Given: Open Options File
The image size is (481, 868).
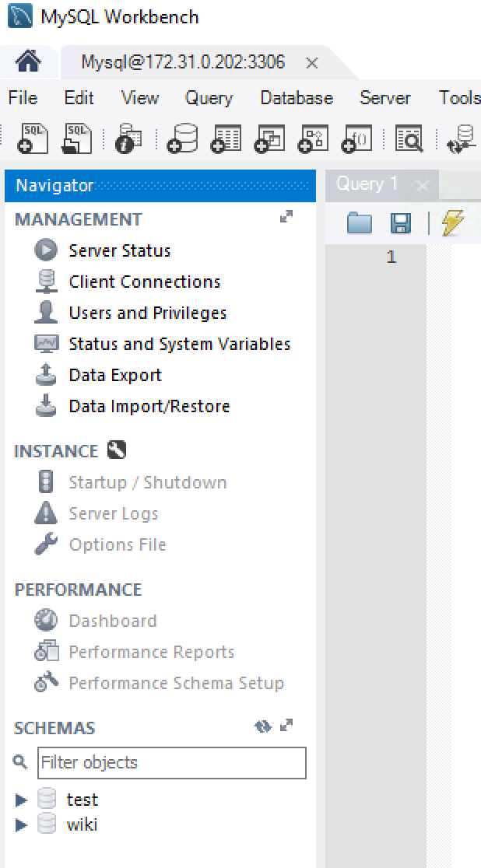Looking at the screenshot, I should click(x=118, y=544).
